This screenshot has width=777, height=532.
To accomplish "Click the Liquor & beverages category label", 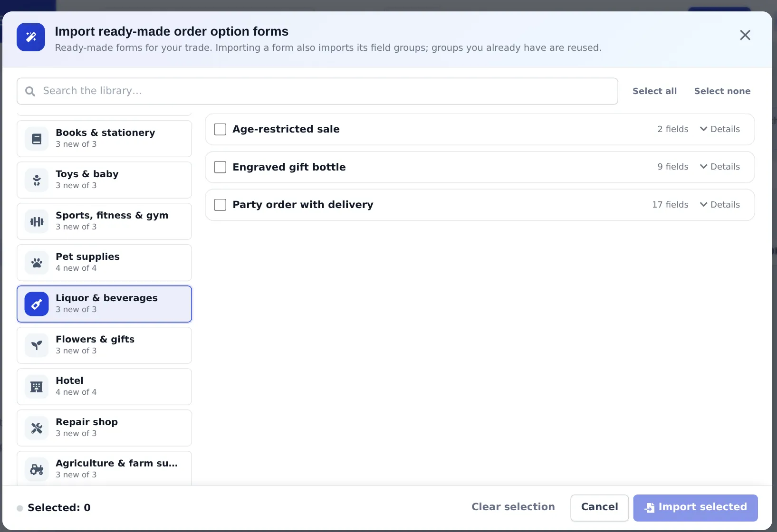I will (x=106, y=298).
